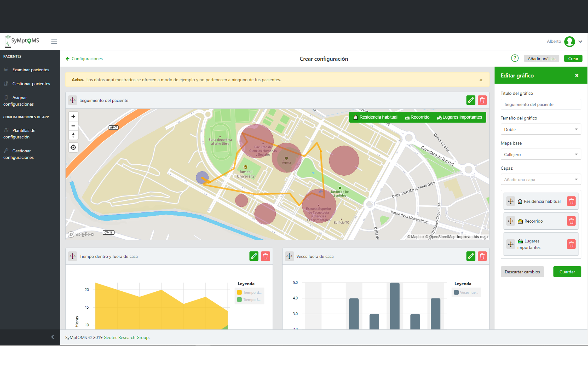Click the Título del gráfico text field
Screen dimensions: 588x392
click(540, 105)
